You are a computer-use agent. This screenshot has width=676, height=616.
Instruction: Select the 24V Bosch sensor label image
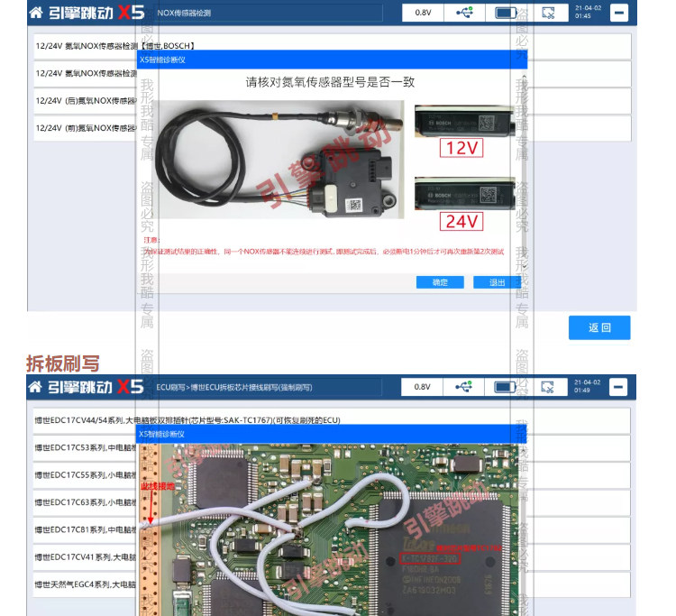click(465, 194)
